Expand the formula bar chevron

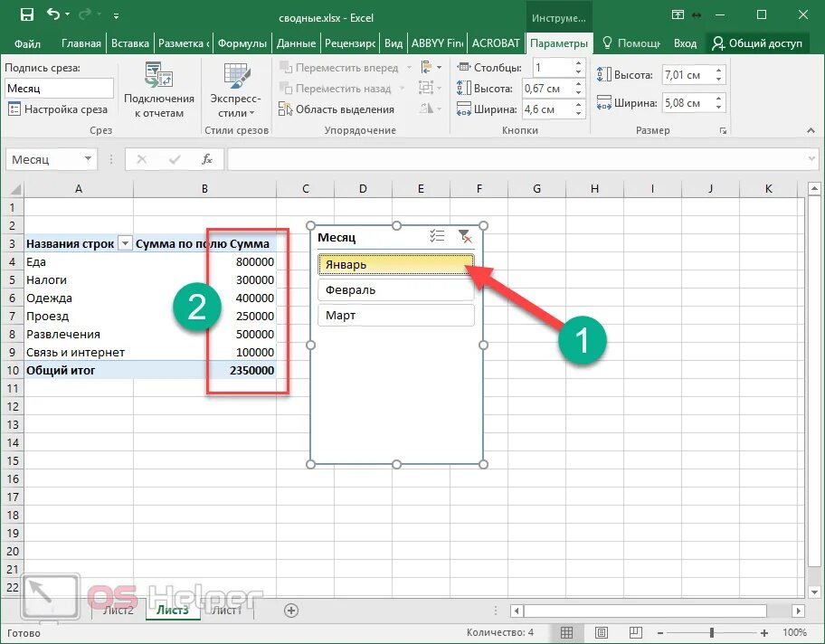pos(811,158)
